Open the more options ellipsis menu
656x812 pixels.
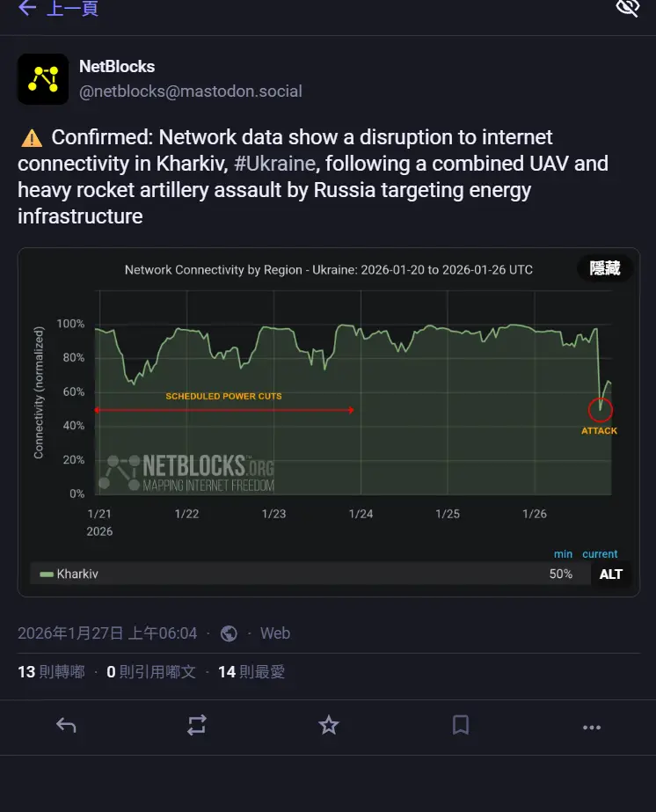[592, 727]
